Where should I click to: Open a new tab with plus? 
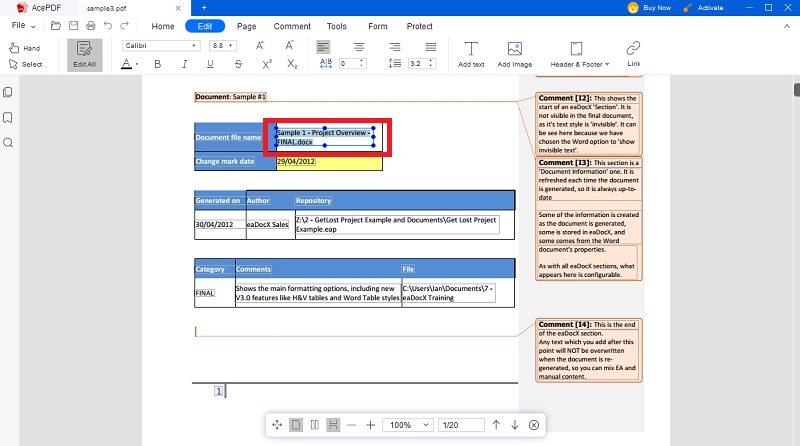click(x=204, y=8)
